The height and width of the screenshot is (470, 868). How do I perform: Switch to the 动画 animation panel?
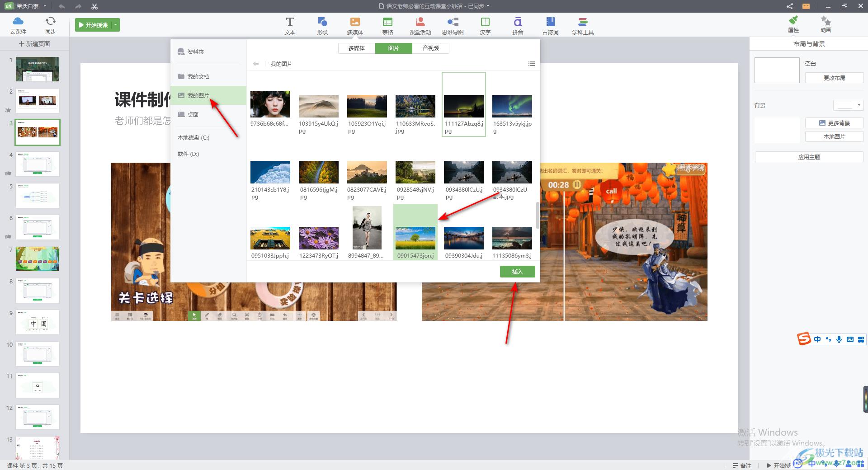click(826, 24)
